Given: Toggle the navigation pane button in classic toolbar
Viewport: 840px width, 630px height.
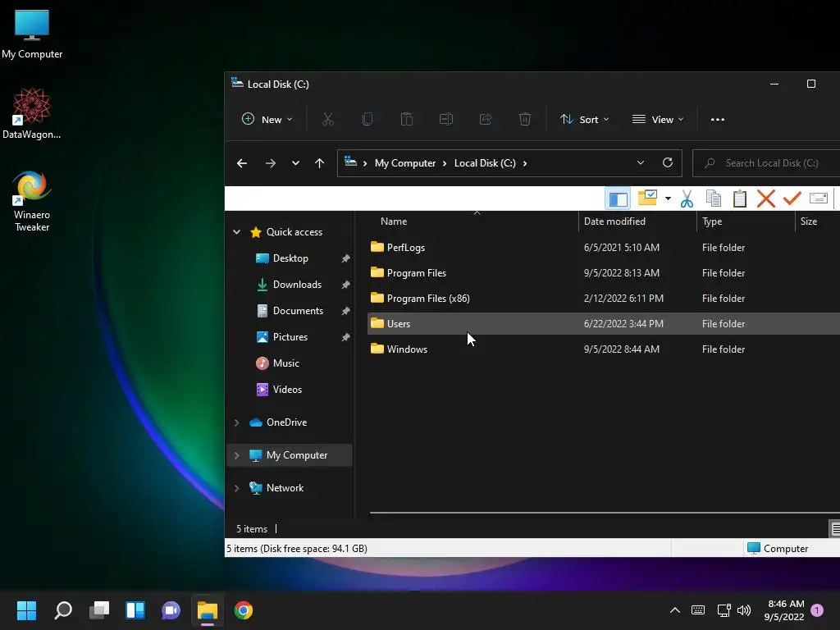Looking at the screenshot, I should (x=618, y=199).
